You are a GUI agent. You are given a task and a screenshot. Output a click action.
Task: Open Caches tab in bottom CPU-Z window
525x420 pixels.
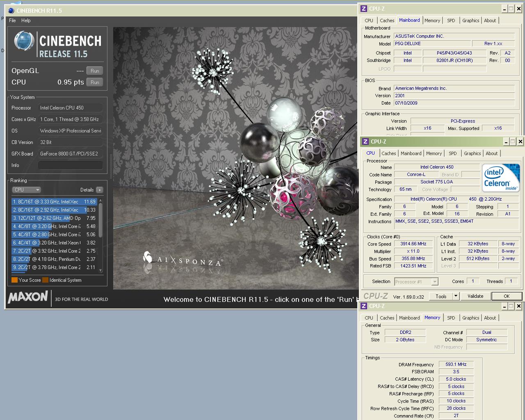pyautogui.click(x=387, y=318)
